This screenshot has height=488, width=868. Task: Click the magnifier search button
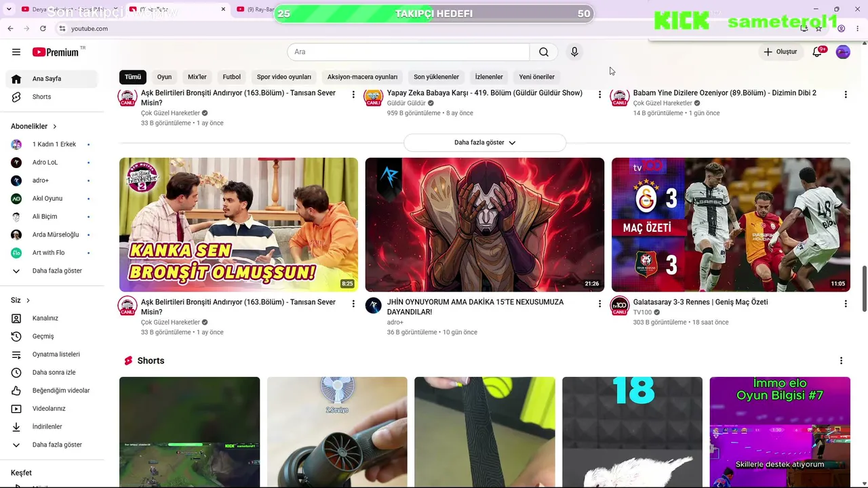(544, 52)
